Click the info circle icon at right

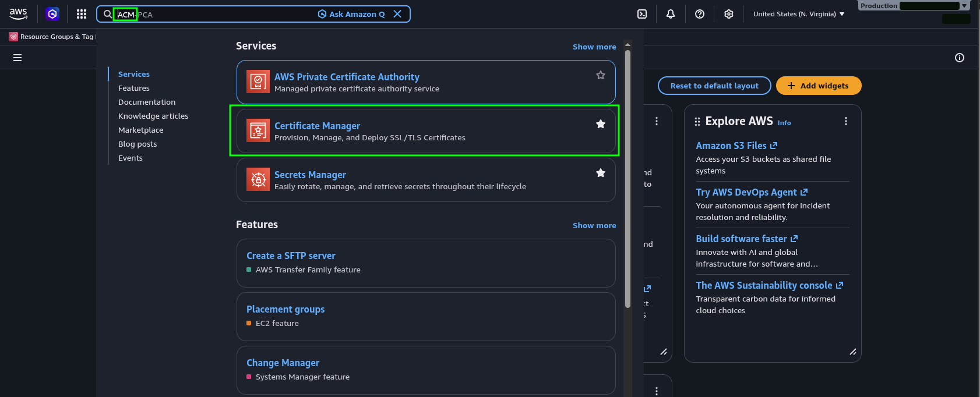pyautogui.click(x=960, y=58)
